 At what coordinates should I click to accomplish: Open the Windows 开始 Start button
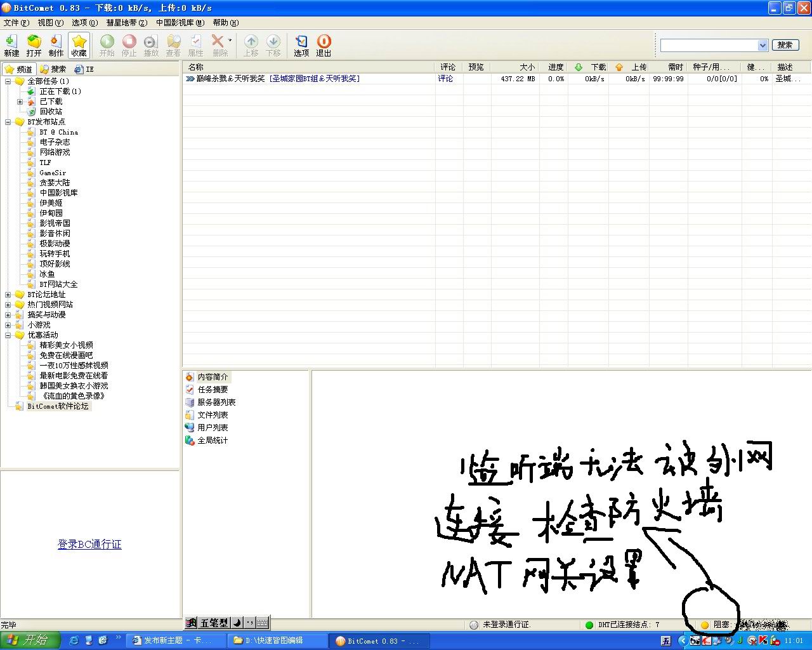point(30,640)
